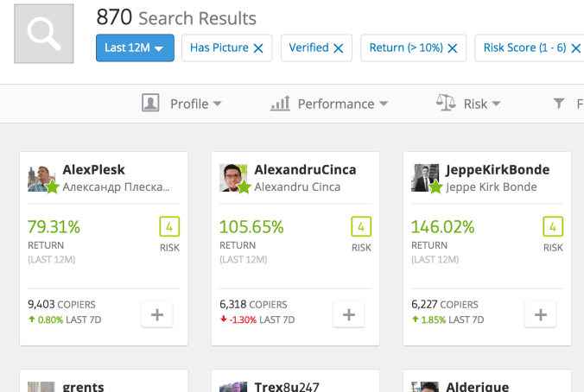
Task: Click AlexPlesk's 79.31% return value
Action: coord(54,227)
